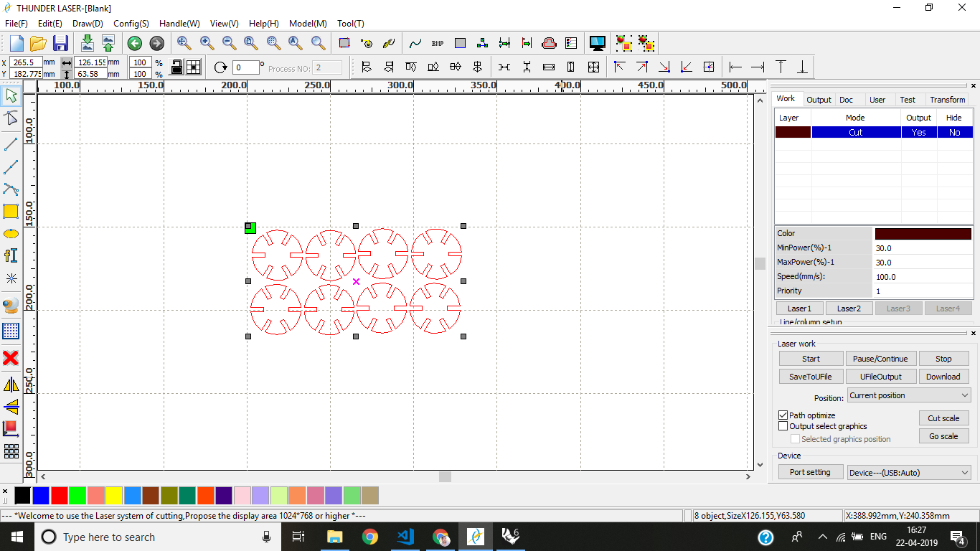Click the save floppy disk icon
The image size is (980, 551).
coord(61,43)
